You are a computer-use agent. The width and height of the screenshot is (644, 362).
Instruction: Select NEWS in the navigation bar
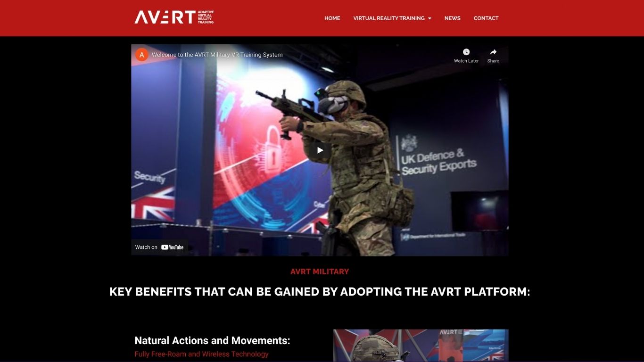point(452,18)
